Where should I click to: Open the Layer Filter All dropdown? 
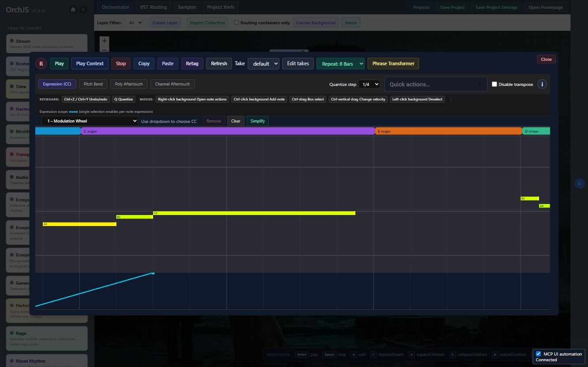tap(134, 22)
